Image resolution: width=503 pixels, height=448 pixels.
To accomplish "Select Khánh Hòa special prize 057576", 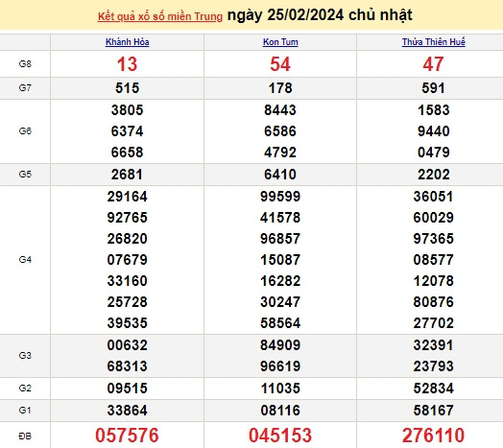I will [127, 436].
